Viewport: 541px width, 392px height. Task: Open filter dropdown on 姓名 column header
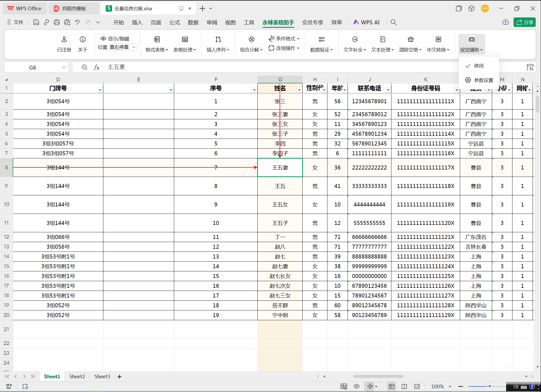(x=299, y=90)
